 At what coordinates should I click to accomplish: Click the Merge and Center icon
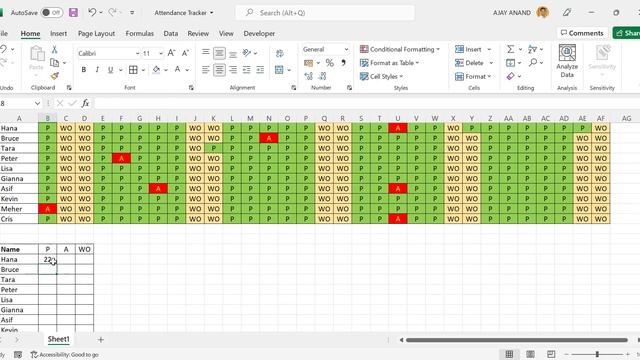click(x=279, y=70)
